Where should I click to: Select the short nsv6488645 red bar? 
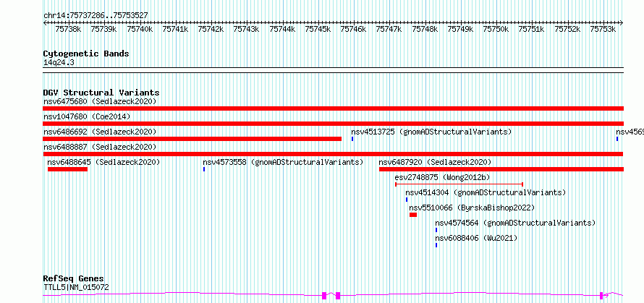(x=67, y=169)
